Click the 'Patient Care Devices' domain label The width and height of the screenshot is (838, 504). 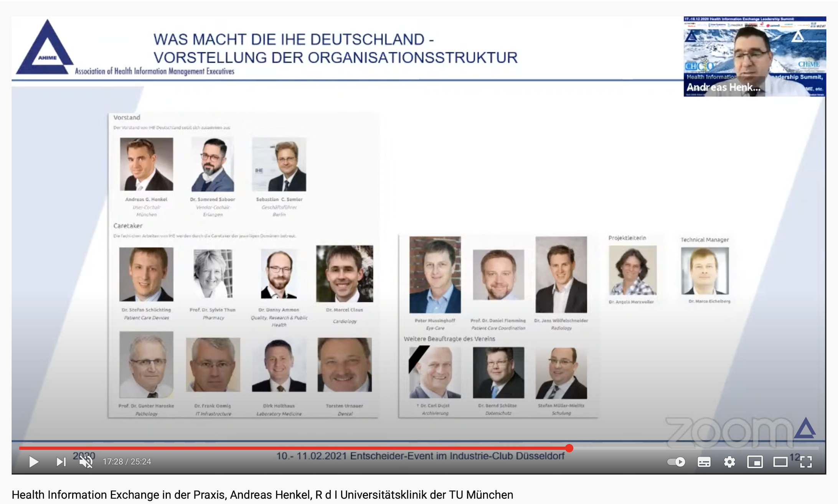(x=146, y=318)
